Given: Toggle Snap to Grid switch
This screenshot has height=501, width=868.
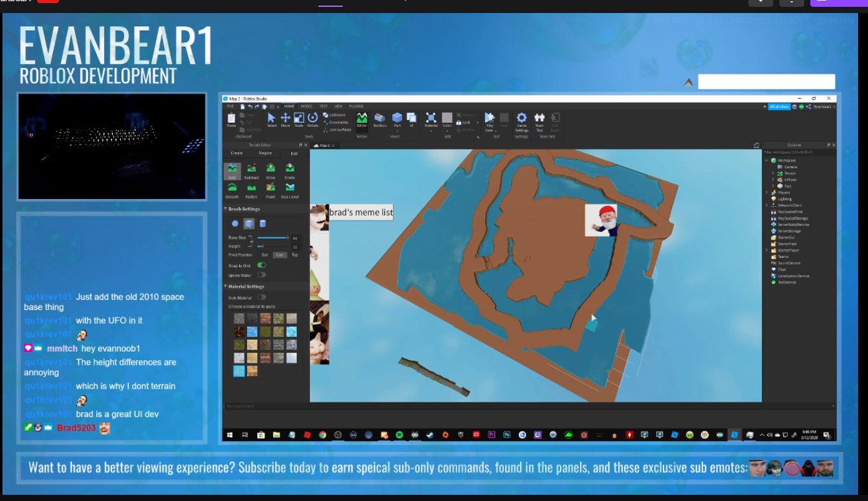Looking at the screenshot, I should pos(262,265).
